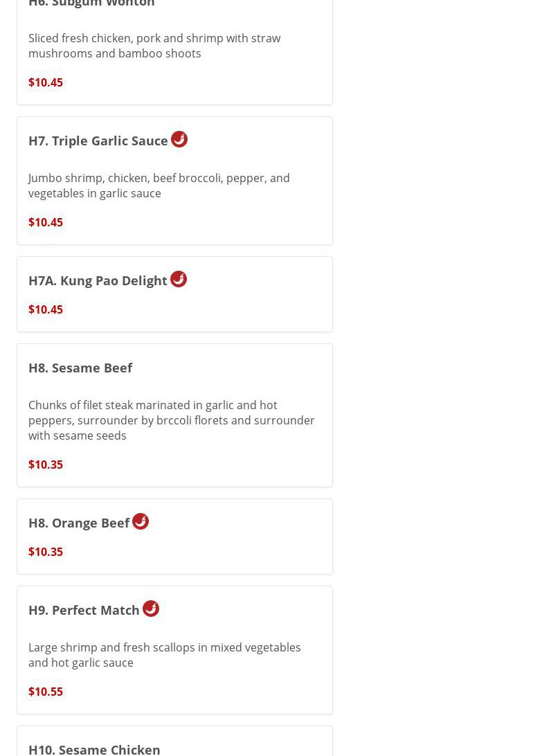Click the spicy pepper icon beside Orange Beef

point(141,521)
